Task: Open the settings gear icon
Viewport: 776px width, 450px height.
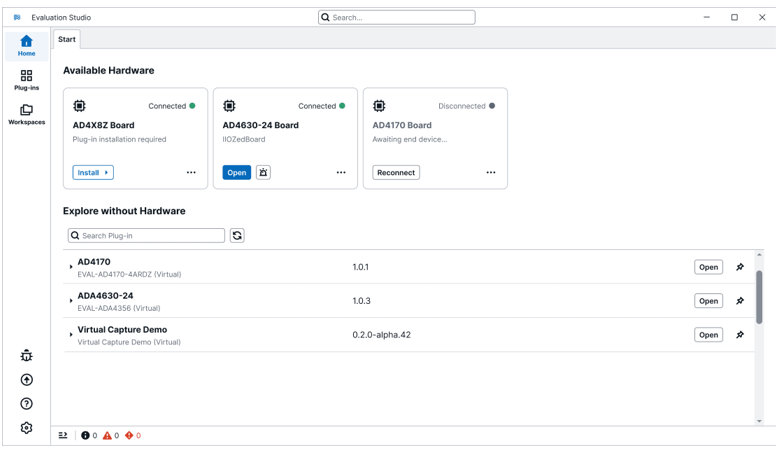Action: tap(27, 428)
